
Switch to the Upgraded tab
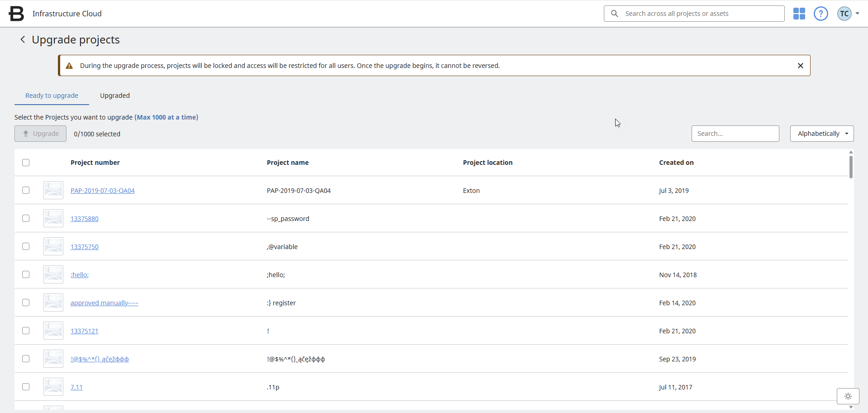tap(115, 96)
